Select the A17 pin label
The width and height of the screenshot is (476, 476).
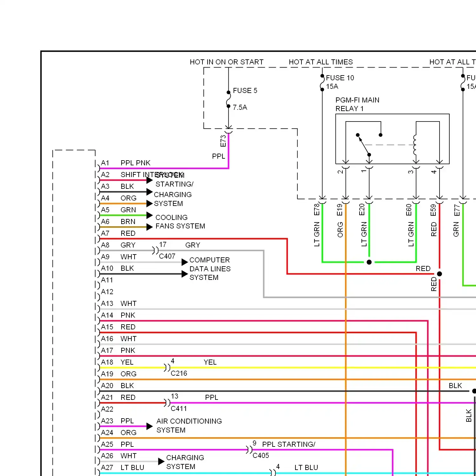coord(107,350)
